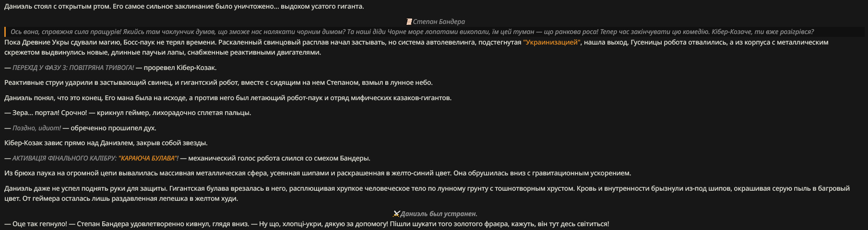
Task: Click the scroll icon beside Степан Бандера
Action: tap(409, 22)
